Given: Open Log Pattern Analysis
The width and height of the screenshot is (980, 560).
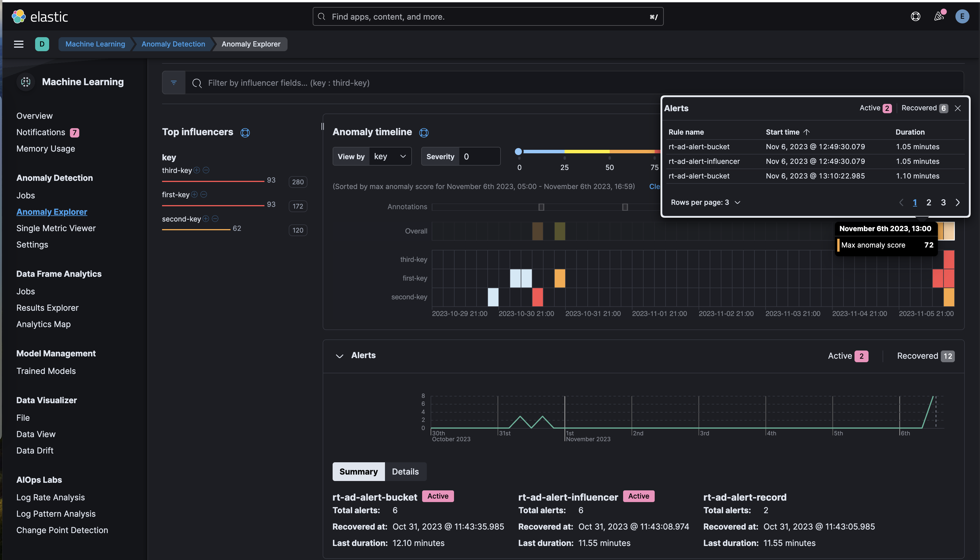Looking at the screenshot, I should tap(56, 514).
